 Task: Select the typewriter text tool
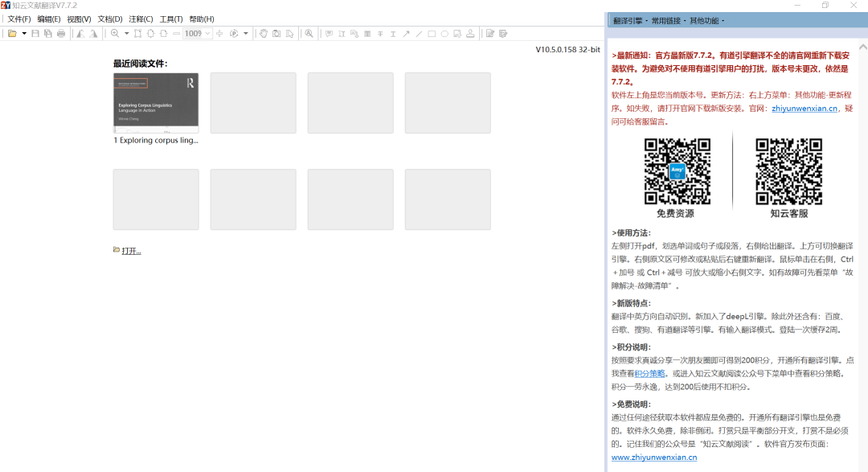click(342, 34)
